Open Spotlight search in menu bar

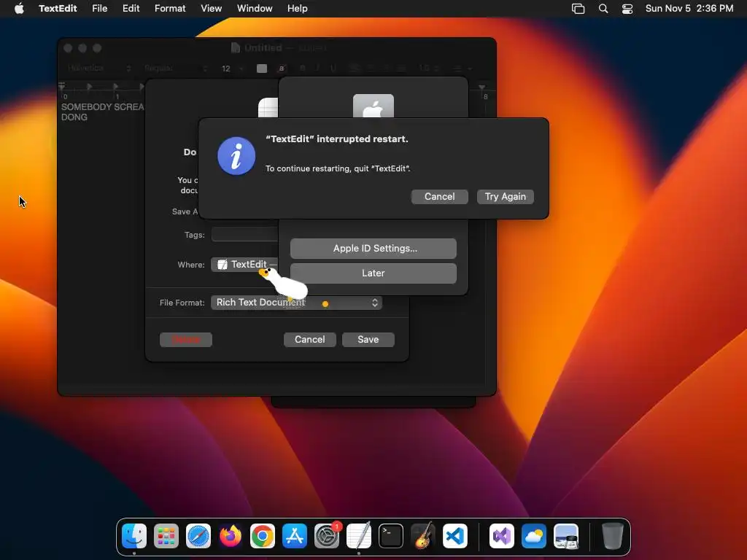(603, 9)
